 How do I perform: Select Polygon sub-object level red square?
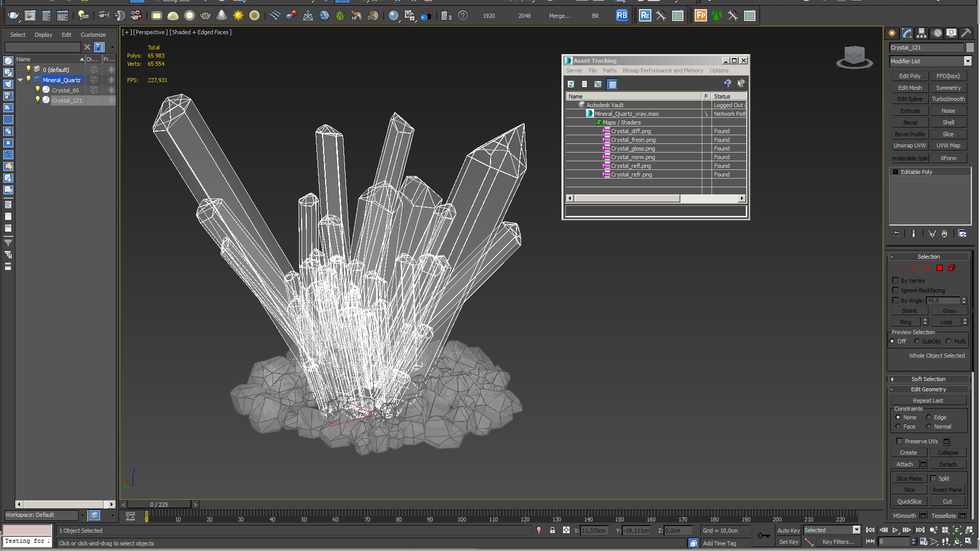pyautogui.click(x=940, y=268)
